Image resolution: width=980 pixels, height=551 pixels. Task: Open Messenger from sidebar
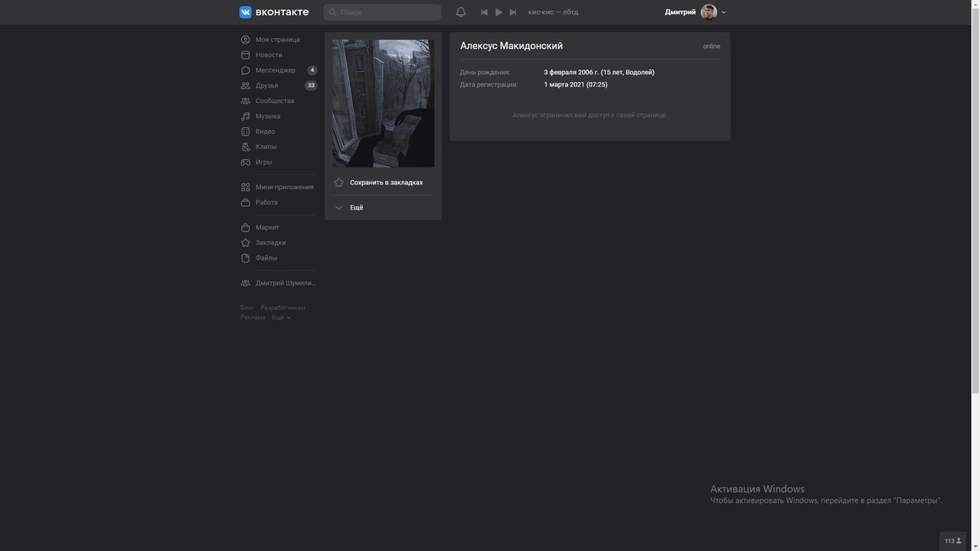click(275, 70)
